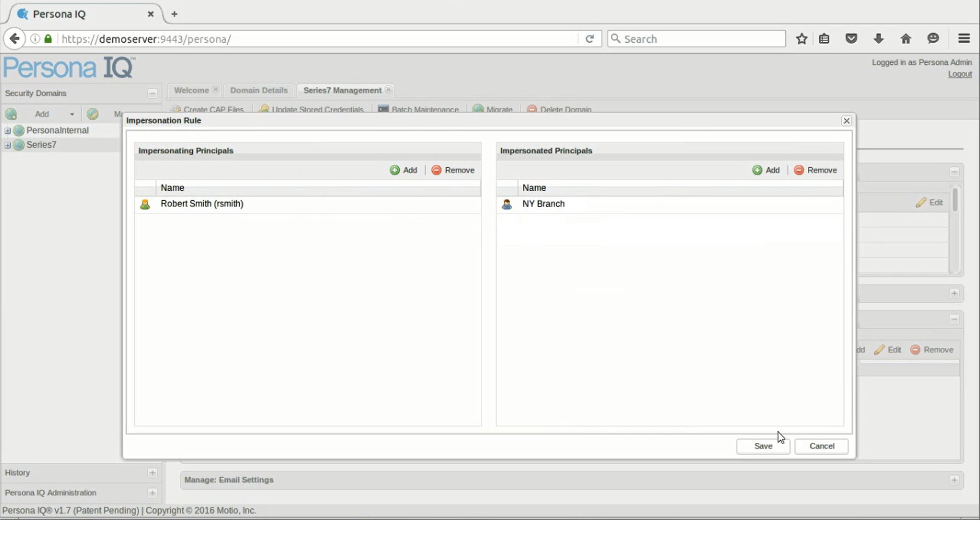Screen dimensions: 980x535
Task: Click the green globe manage icon
Action: [x=93, y=114]
